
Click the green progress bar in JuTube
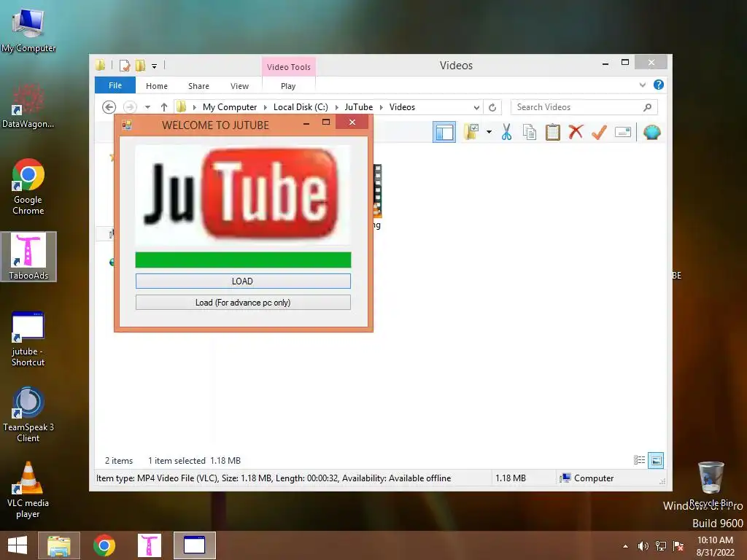[x=243, y=260]
